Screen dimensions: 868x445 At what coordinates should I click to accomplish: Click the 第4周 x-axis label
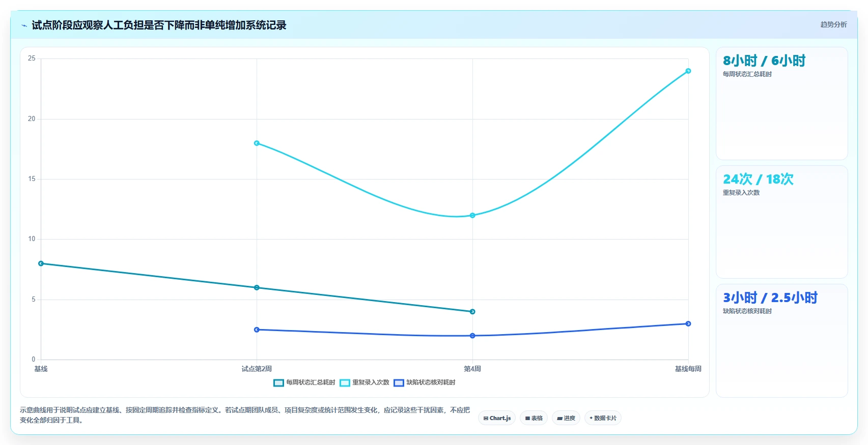point(472,369)
